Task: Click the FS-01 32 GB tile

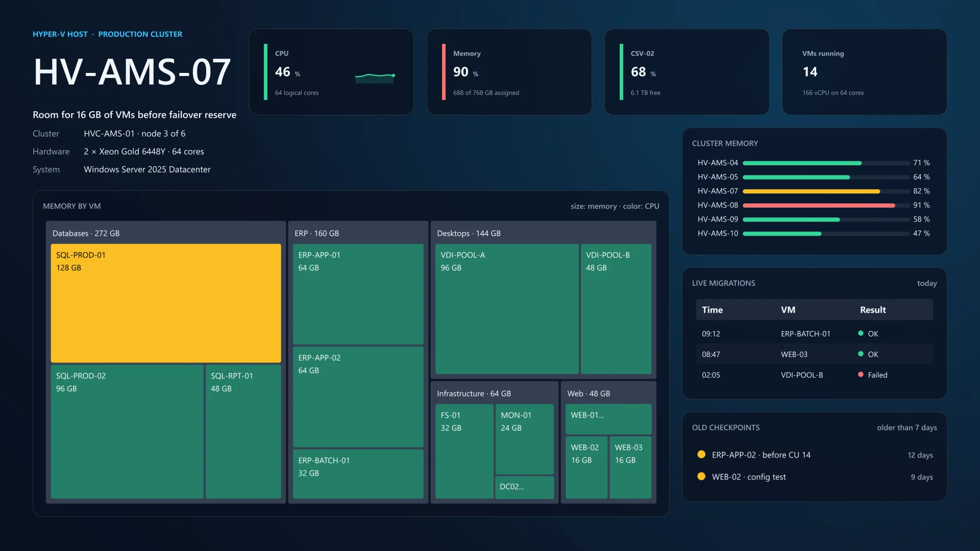Action: (464, 452)
